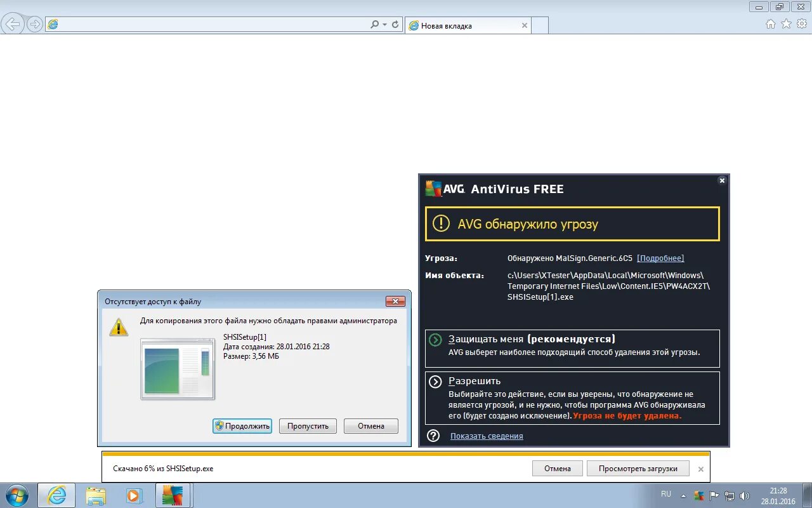The image size is (812, 508).
Task: Click the AVG logo in popup header
Action: [x=445, y=189]
